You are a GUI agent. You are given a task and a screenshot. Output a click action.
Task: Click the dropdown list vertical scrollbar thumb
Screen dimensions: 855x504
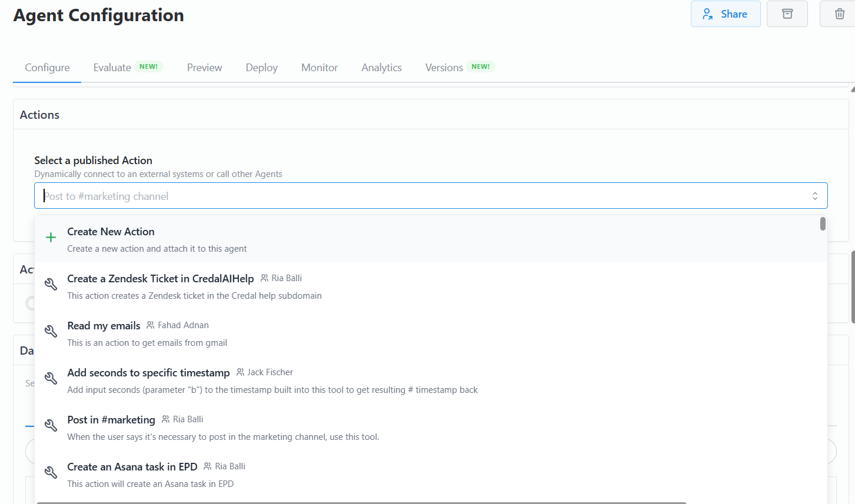tap(823, 224)
